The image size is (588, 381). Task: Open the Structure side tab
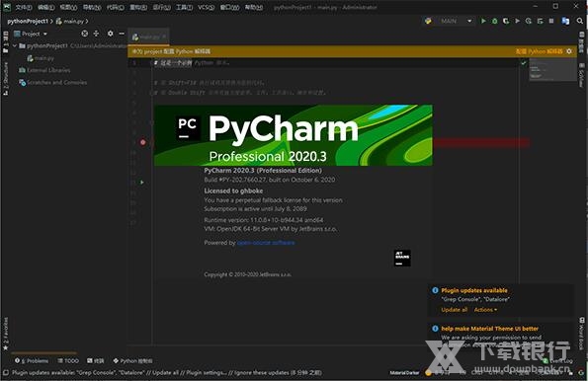pyautogui.click(x=5, y=79)
